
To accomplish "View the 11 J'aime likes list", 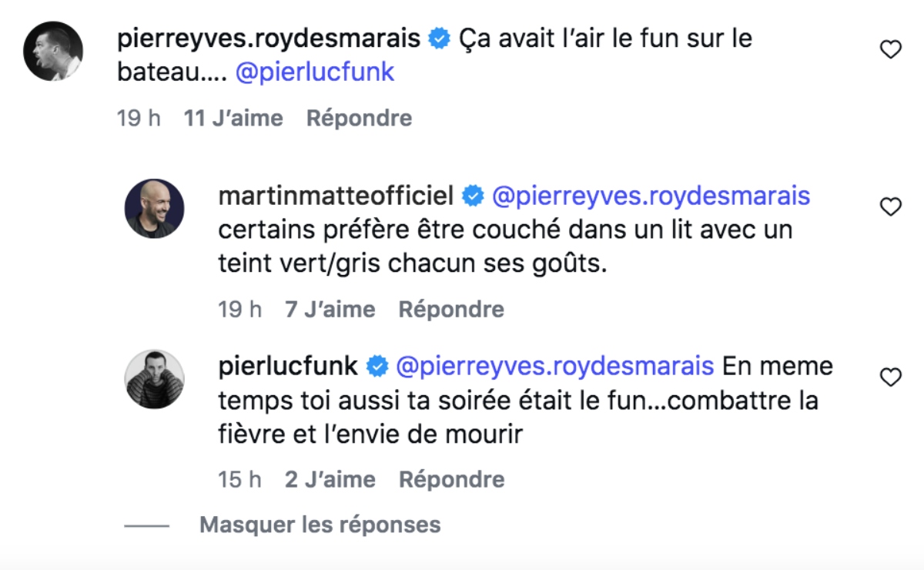I will 233,118.
